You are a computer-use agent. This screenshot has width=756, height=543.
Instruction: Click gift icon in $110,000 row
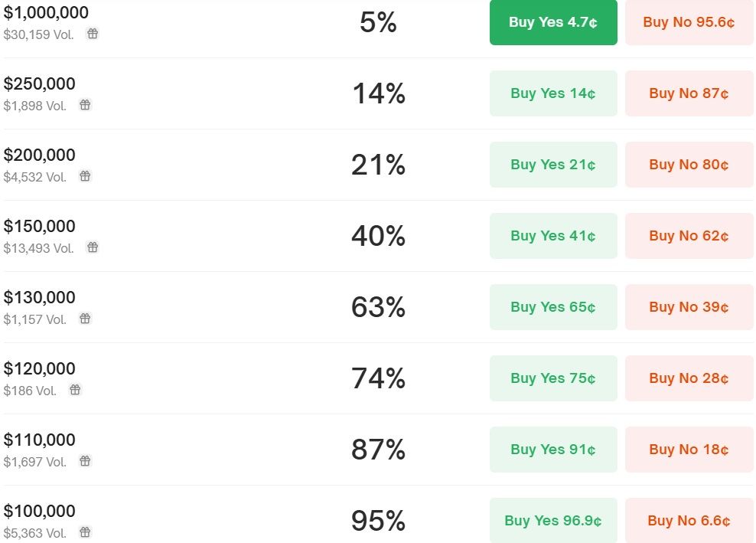[x=85, y=461]
